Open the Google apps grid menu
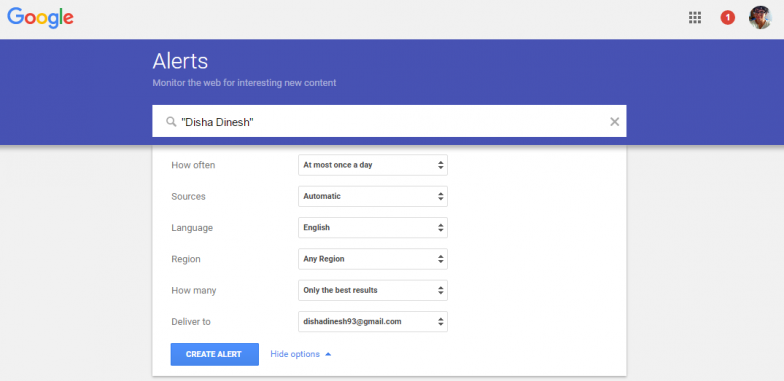Image resolution: width=784 pixels, height=381 pixels. [694, 18]
